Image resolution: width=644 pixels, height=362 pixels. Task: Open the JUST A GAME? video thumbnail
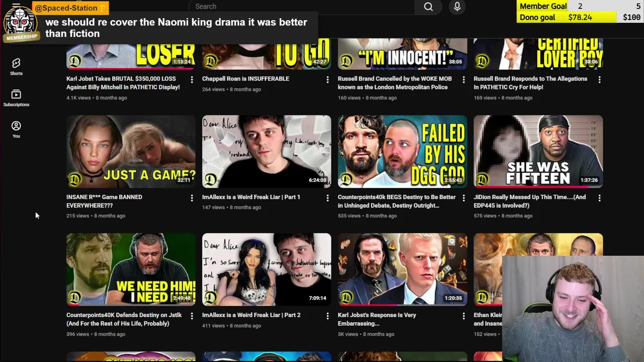click(131, 151)
